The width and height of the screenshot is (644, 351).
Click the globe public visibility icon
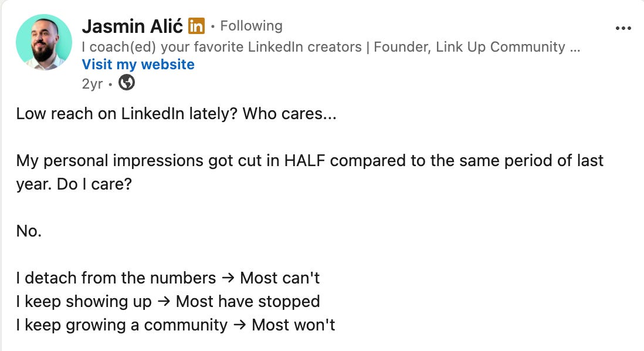pos(127,83)
